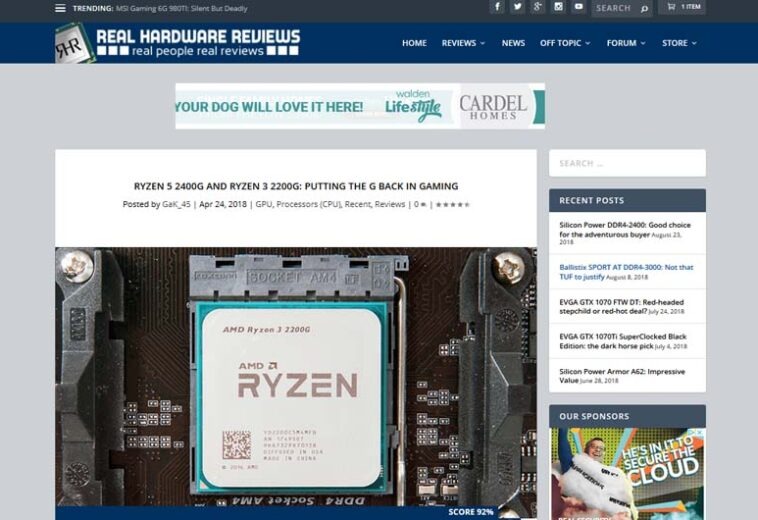Open the secure the cloud sponsor ad
Viewport: 758px width, 520px height.
[627, 474]
